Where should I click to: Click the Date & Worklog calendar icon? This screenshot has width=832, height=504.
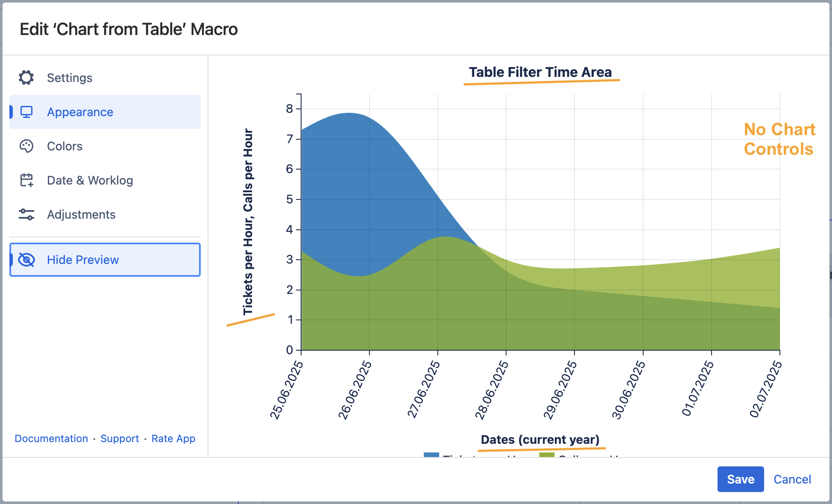pyautogui.click(x=26, y=180)
